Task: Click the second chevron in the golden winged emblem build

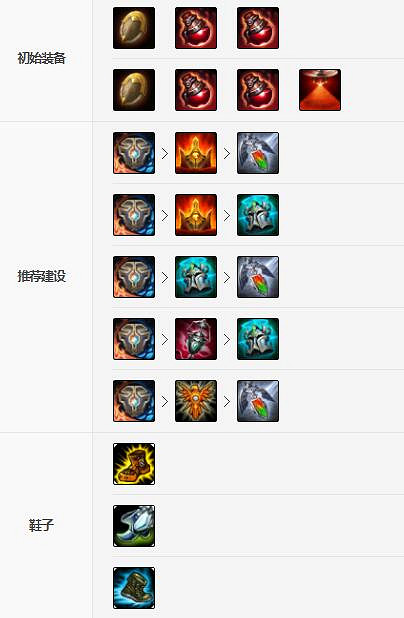Action: [x=227, y=401]
